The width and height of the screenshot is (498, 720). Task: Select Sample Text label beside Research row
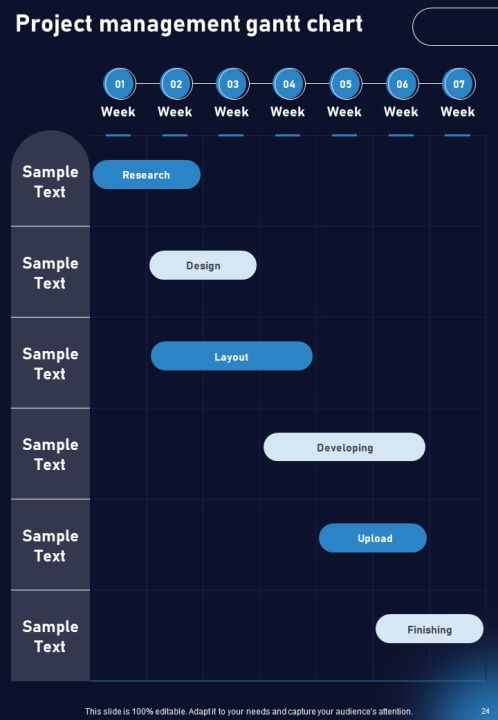(x=50, y=181)
